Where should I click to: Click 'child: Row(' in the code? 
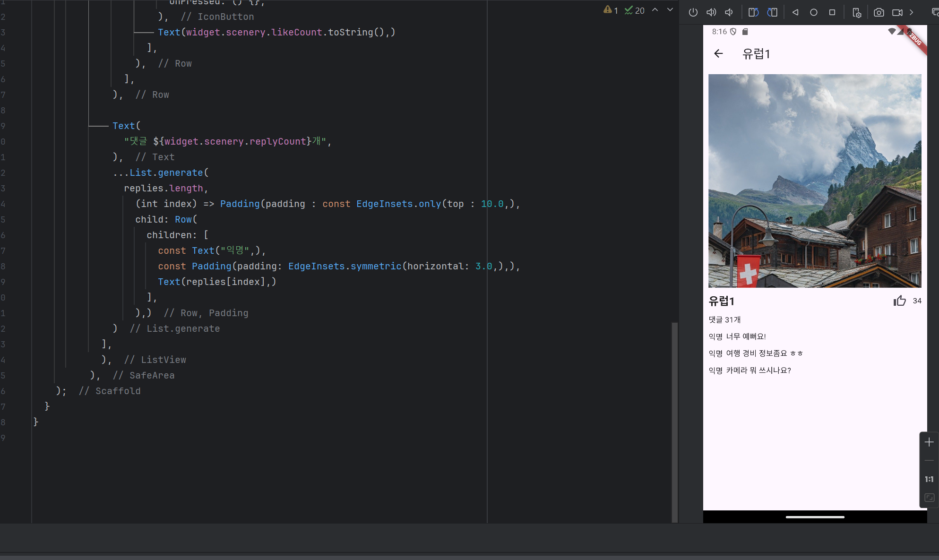click(166, 219)
